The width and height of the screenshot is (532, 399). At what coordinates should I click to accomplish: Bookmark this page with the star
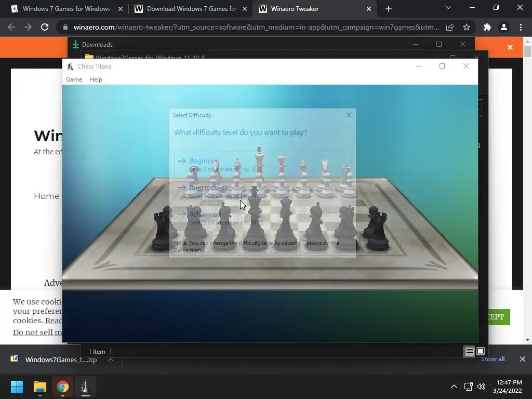point(467,27)
